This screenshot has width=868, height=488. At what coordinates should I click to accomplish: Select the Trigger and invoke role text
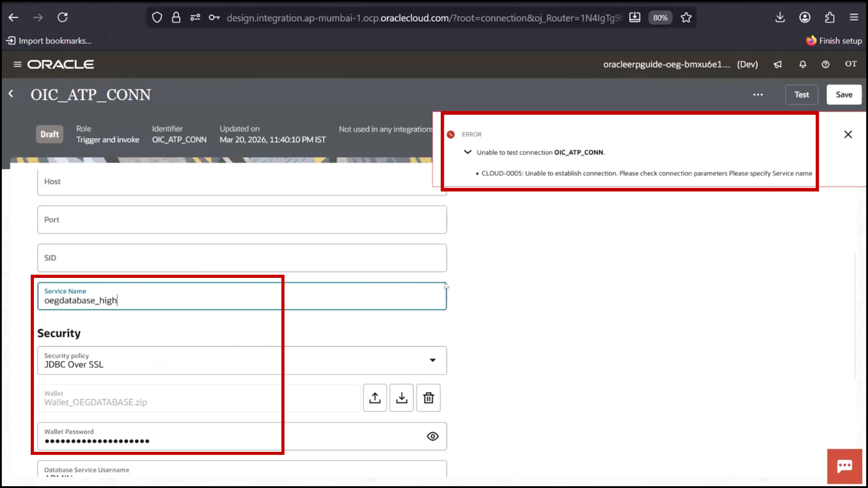108,140
